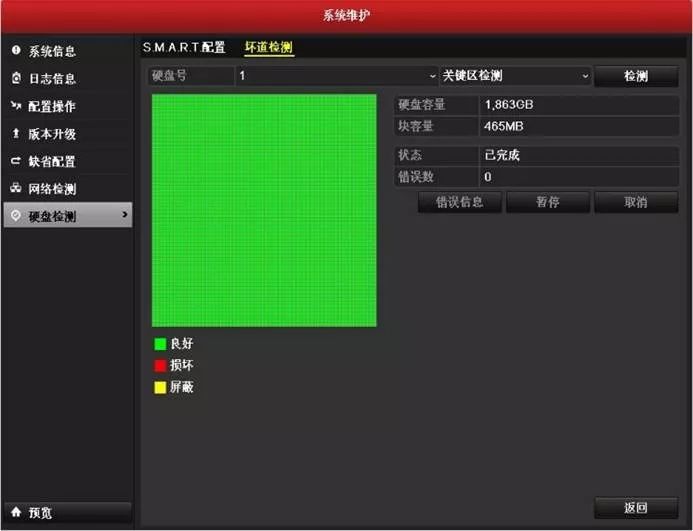Click the 日志信息 log icon
693x531 pixels.
tap(16, 78)
